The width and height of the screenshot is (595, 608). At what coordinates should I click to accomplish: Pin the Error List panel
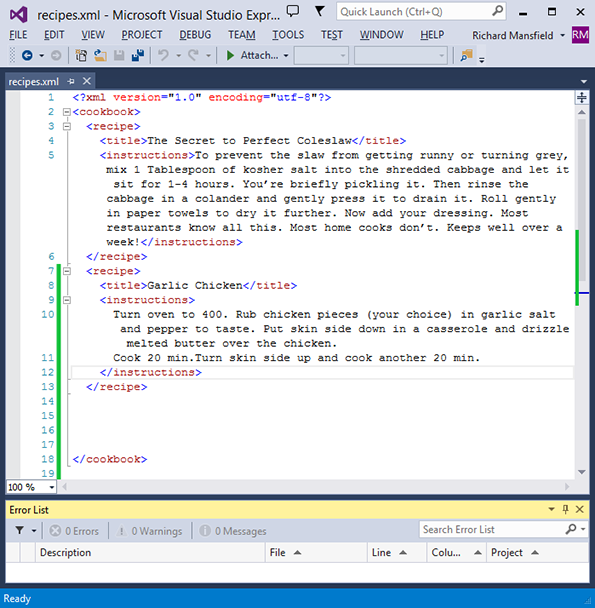pyautogui.click(x=566, y=510)
